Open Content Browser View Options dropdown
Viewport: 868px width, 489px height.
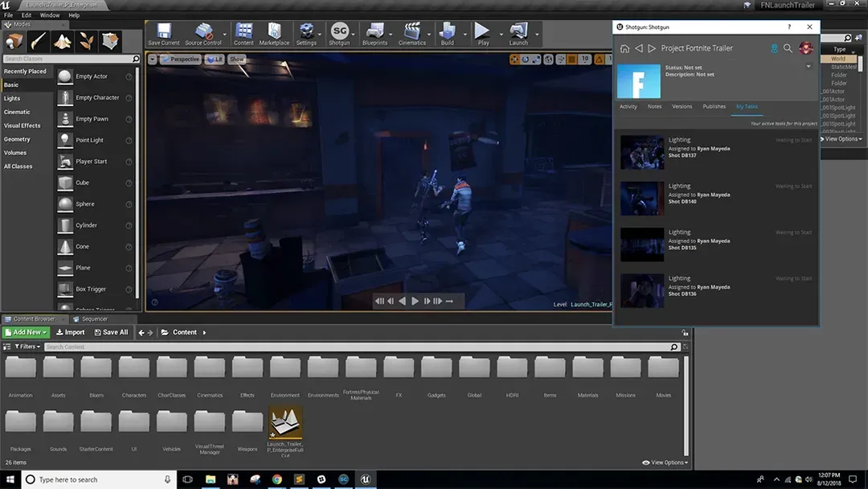[665, 462]
